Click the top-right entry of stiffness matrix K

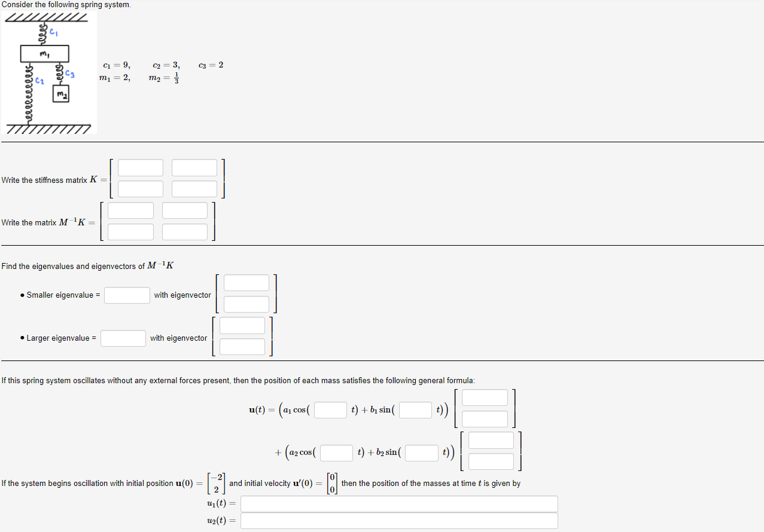click(x=194, y=167)
